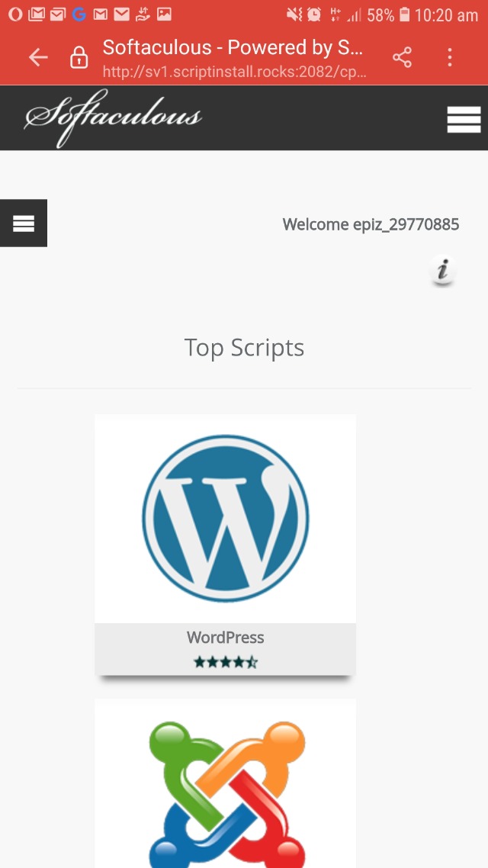Image resolution: width=488 pixels, height=868 pixels.
Task: Tap the browser back arrow
Action: [38, 57]
